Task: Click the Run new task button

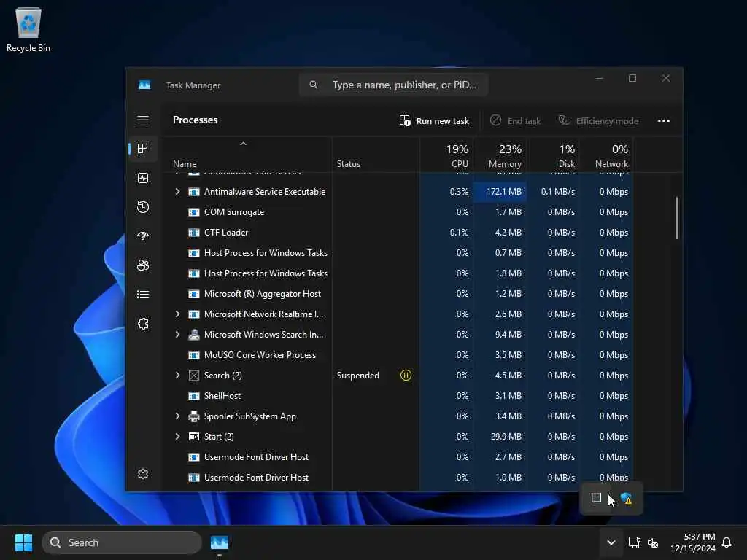Action: (434, 120)
